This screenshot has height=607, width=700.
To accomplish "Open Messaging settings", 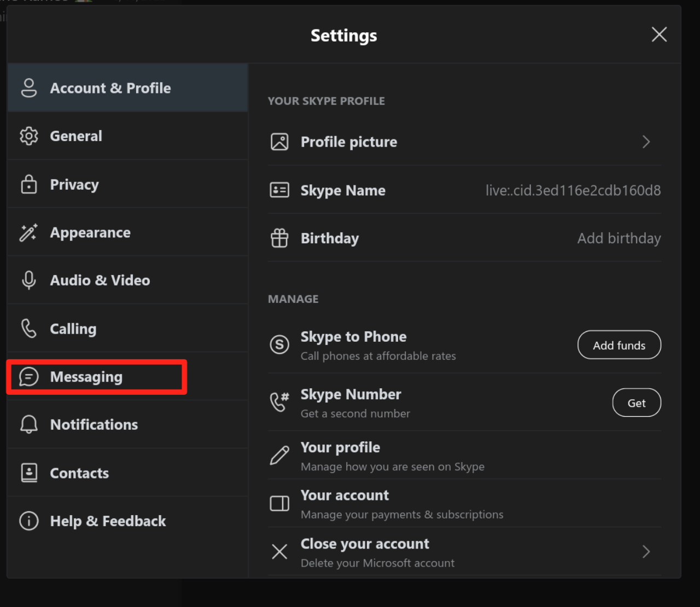I will 127,377.
